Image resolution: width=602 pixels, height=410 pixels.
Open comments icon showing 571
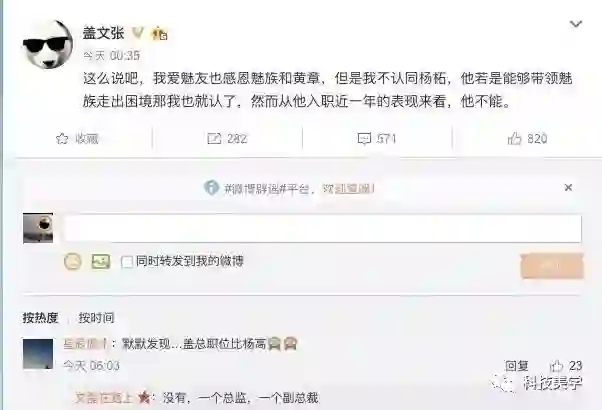[364, 138]
